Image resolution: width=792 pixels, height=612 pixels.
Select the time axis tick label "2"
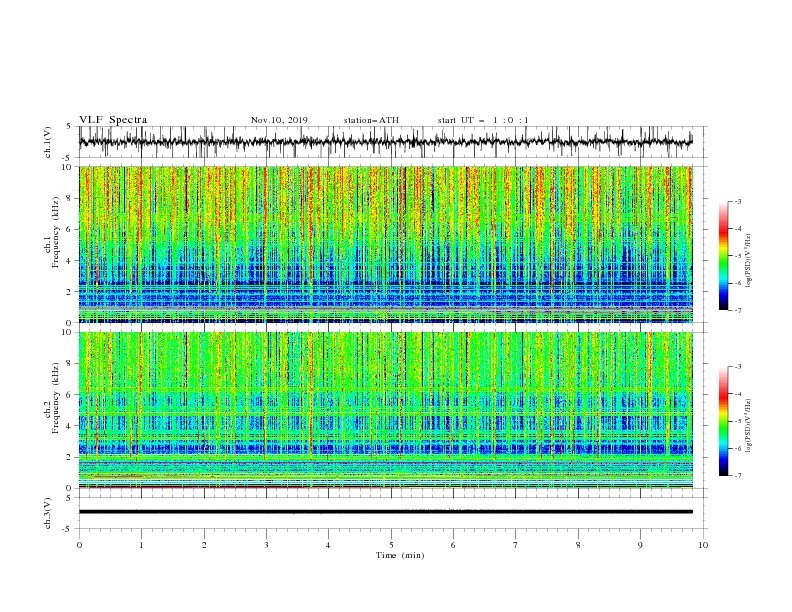click(x=204, y=545)
